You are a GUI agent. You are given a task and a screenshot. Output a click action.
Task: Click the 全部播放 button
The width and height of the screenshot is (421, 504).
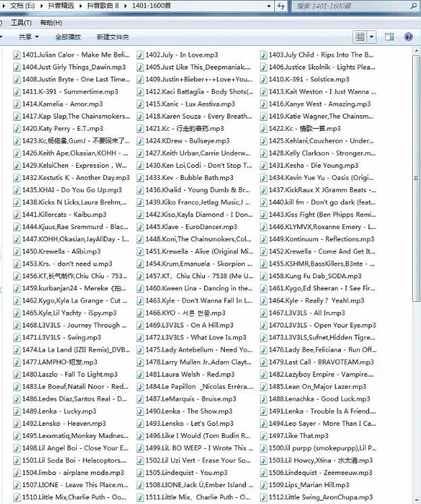tap(68, 37)
